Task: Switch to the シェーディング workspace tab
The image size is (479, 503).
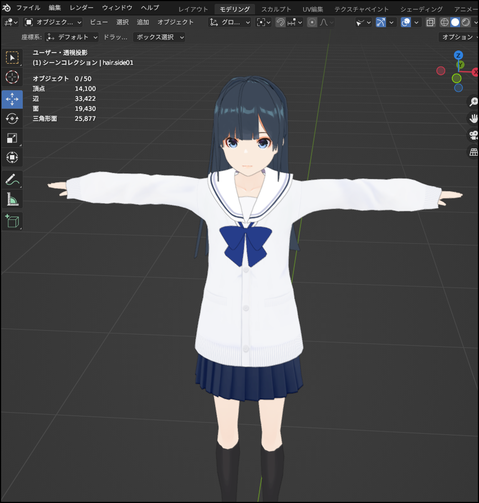Action: (x=421, y=9)
